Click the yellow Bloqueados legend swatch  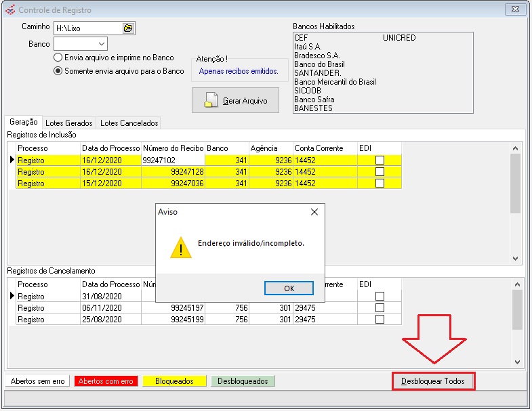click(x=174, y=381)
